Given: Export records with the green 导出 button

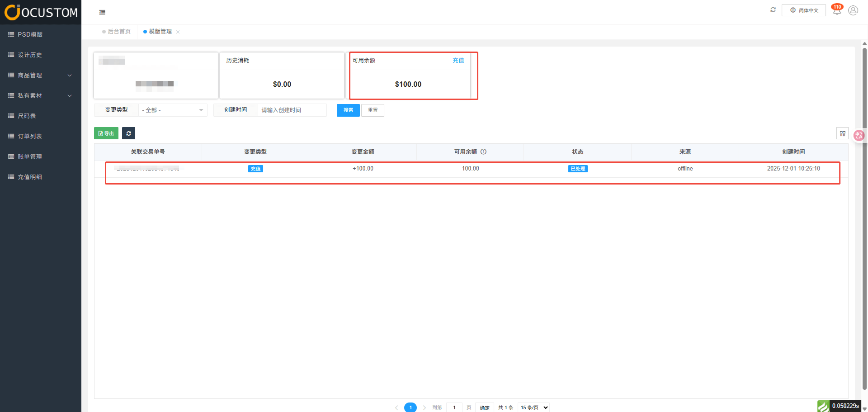Looking at the screenshot, I should point(106,133).
